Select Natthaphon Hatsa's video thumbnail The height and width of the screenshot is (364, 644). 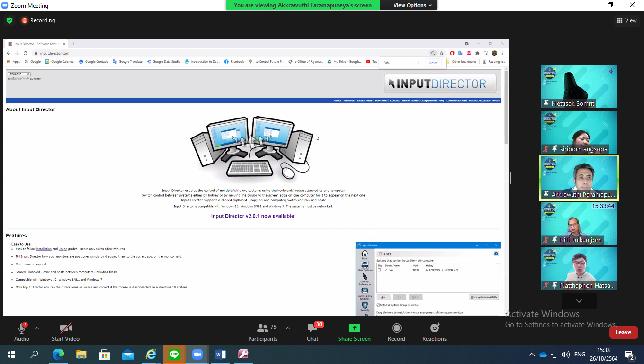pyautogui.click(x=579, y=269)
